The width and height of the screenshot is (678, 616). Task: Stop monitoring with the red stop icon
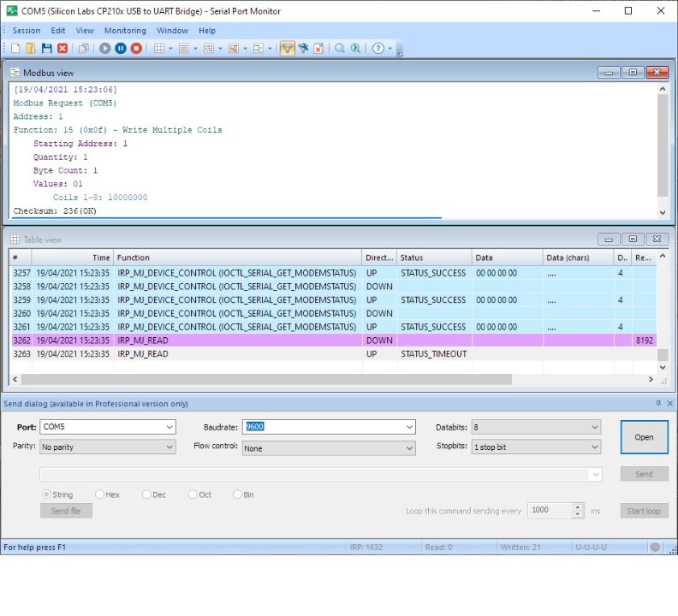pyautogui.click(x=136, y=49)
